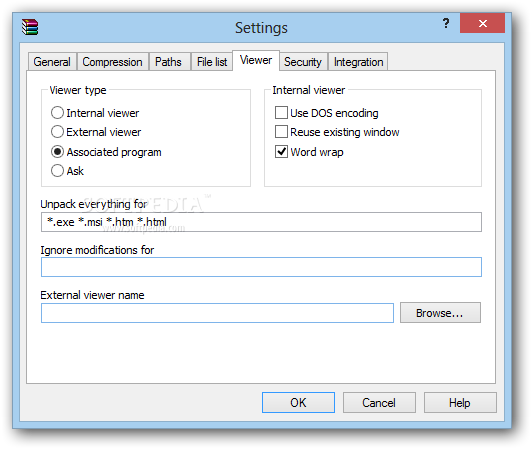Screen dimensions: 532x449
Task: Click the Browse... button
Action: pos(440,313)
